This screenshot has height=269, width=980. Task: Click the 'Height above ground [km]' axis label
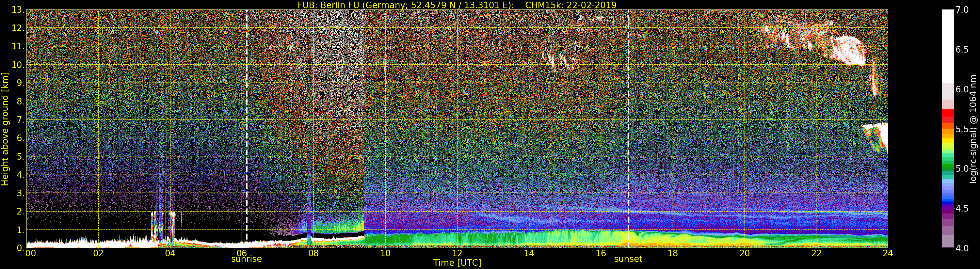(5, 129)
